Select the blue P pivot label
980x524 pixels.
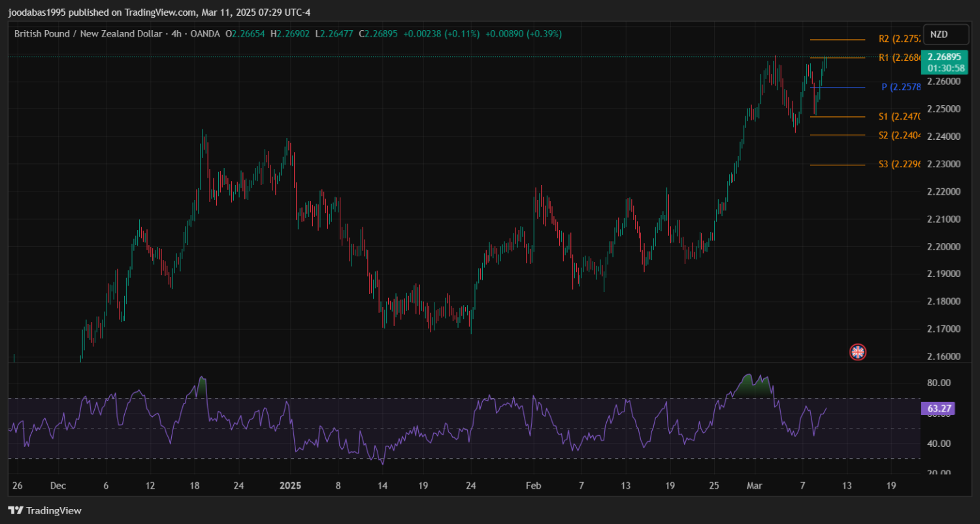(901, 87)
